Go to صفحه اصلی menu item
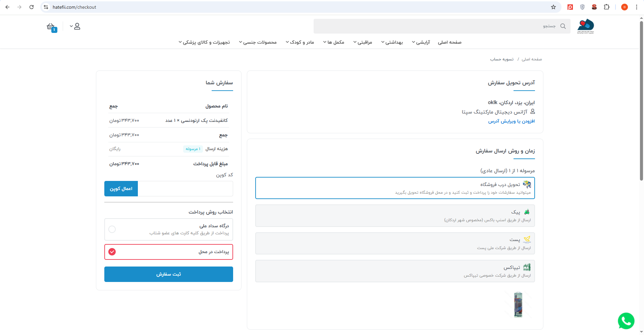 pos(449,42)
